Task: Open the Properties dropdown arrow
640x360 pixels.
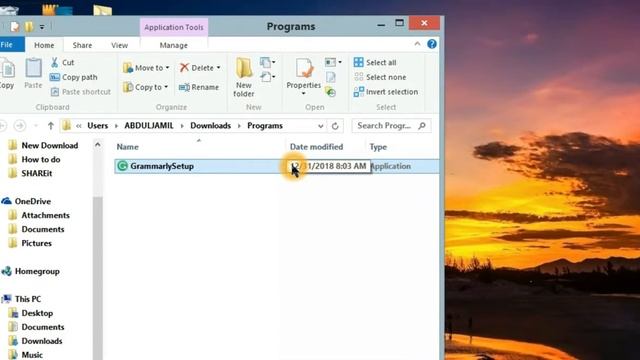Action: point(304,94)
